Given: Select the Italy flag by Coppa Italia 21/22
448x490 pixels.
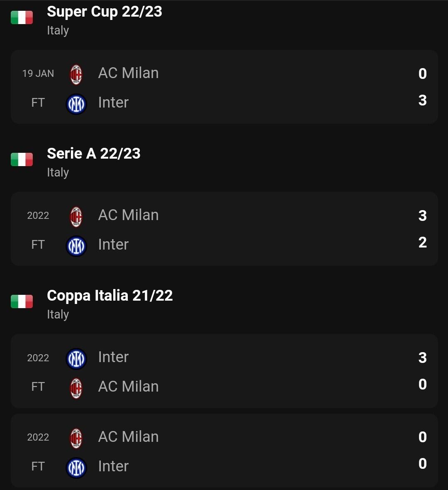Looking at the screenshot, I should pos(22,301).
